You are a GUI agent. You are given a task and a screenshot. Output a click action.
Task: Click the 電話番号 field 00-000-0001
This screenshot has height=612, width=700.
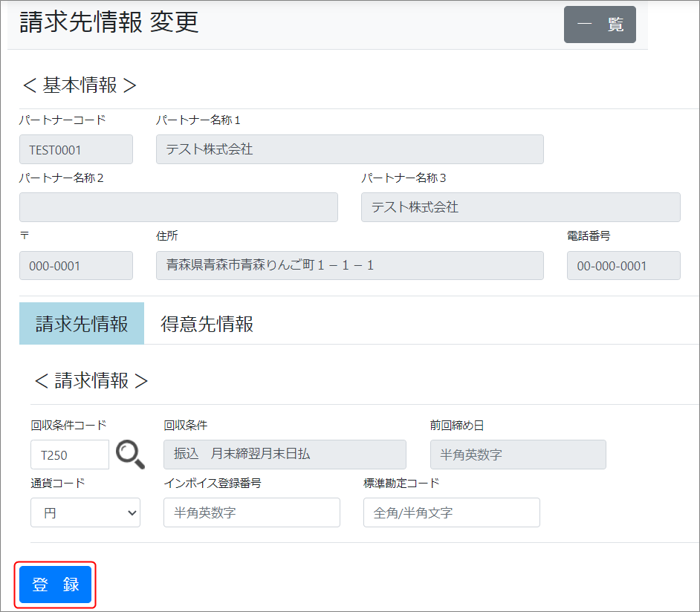(623, 265)
